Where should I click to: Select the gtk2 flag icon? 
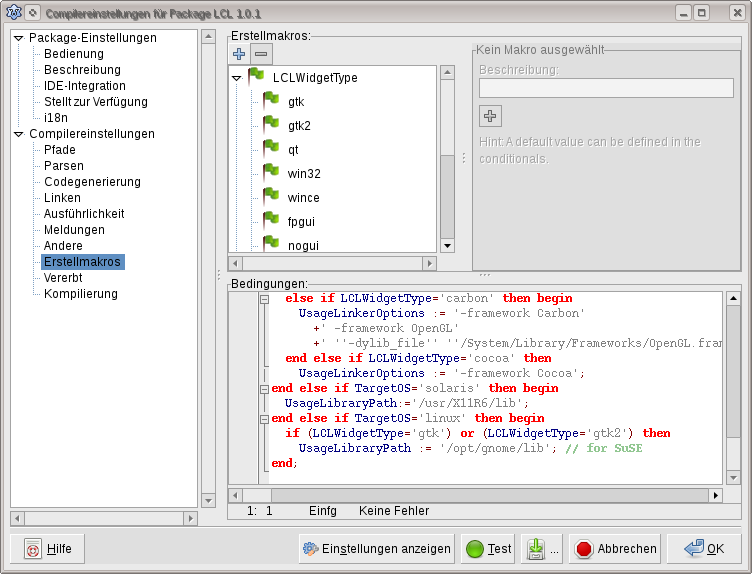(270, 125)
